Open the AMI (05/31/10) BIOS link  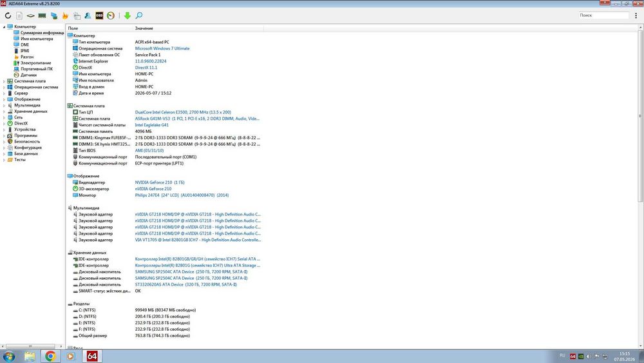(x=149, y=150)
